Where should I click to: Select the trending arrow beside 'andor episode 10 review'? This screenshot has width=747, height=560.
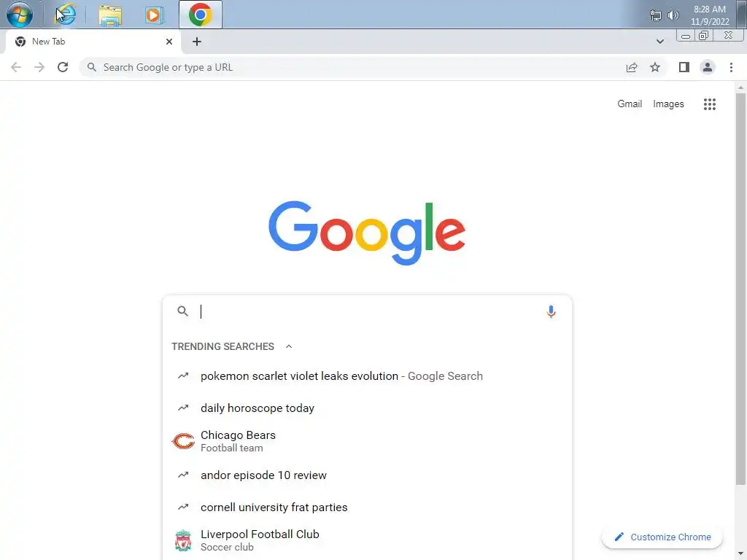[183, 475]
